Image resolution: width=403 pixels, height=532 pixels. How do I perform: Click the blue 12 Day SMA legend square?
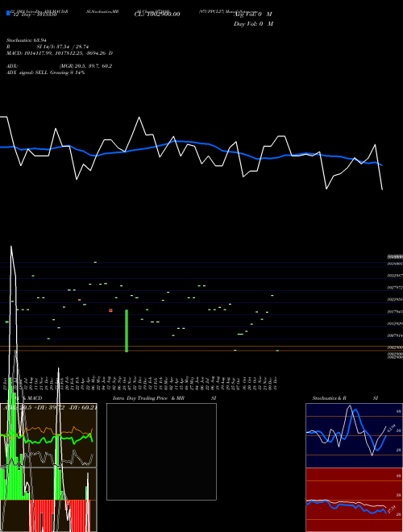pyautogui.click(x=8, y=14)
